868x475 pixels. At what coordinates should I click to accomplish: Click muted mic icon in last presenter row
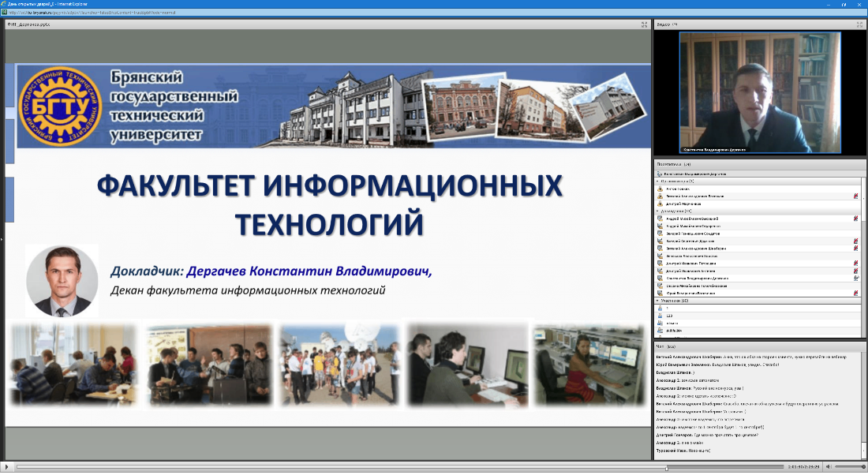(856, 294)
